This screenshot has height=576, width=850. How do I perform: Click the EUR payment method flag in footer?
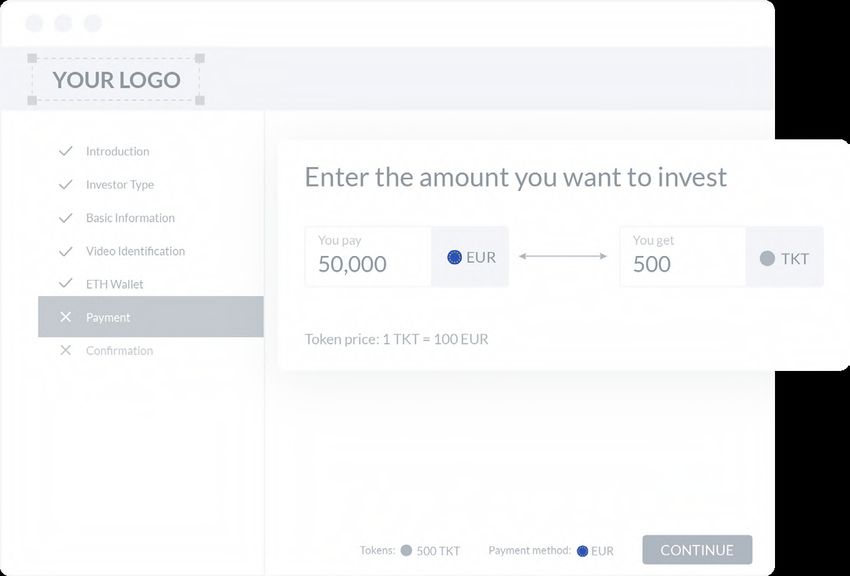[x=582, y=551]
